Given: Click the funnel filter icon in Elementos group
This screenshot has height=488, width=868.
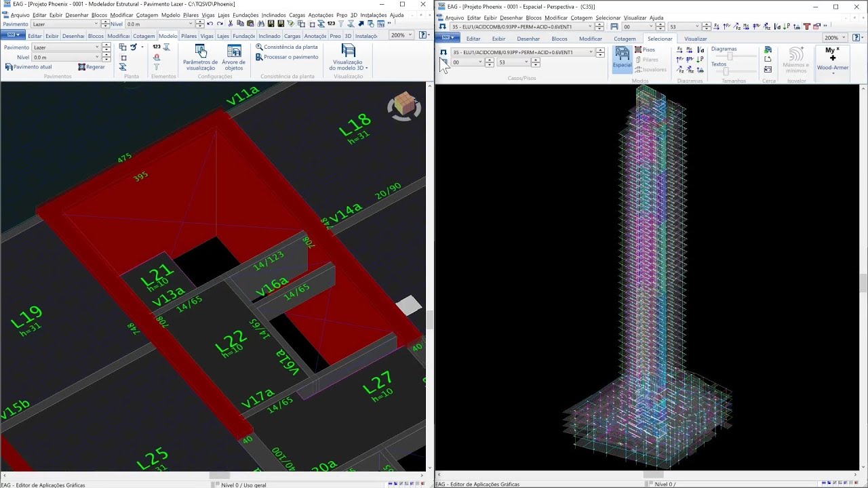Looking at the screenshot, I should click(x=157, y=67).
